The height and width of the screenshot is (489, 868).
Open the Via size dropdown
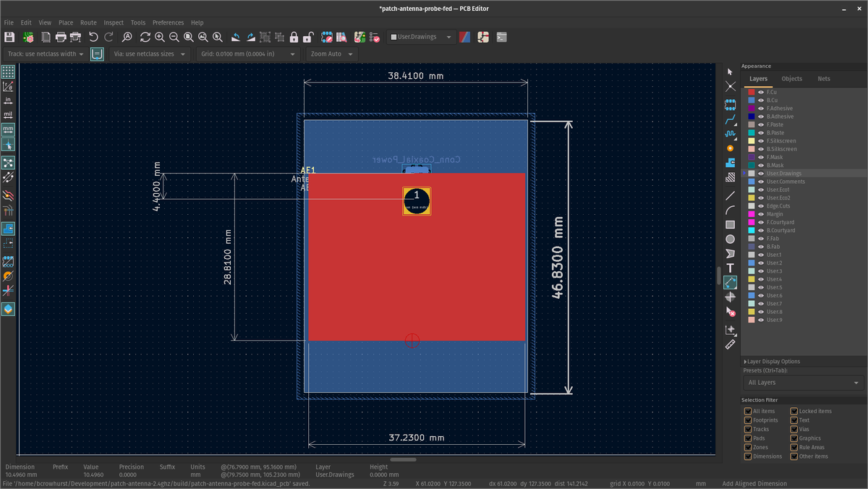[150, 54]
